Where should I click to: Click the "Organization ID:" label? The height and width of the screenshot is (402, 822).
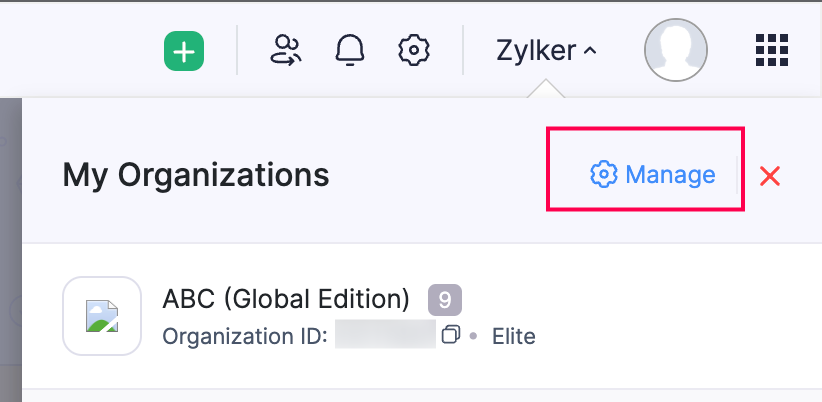click(x=244, y=336)
